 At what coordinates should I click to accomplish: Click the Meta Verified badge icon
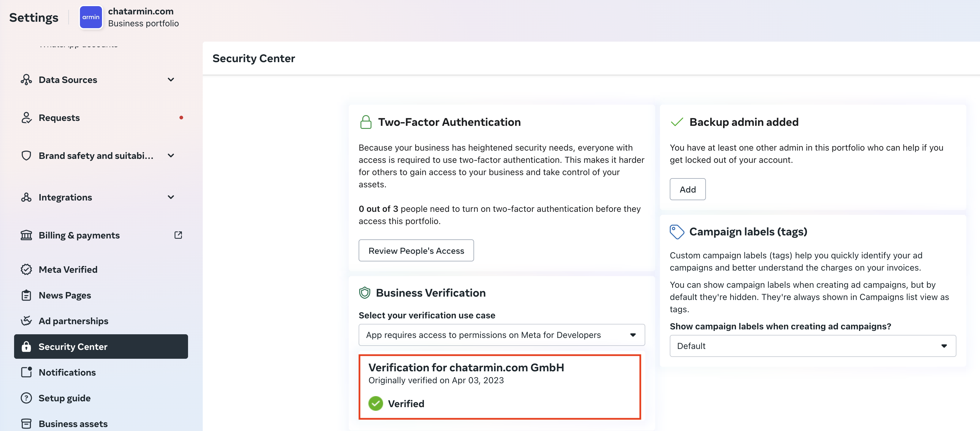pyautogui.click(x=26, y=269)
